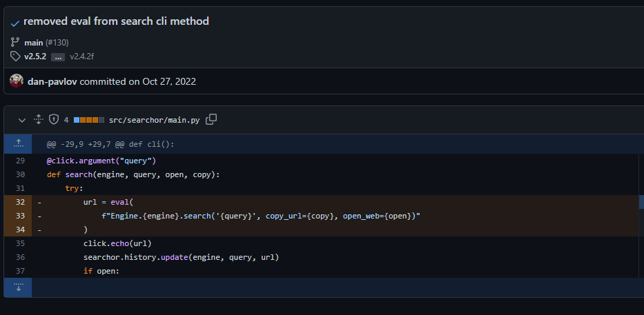644x315 pixels.
Task: Open the src/searchor/main.py file link
Action: (155, 120)
